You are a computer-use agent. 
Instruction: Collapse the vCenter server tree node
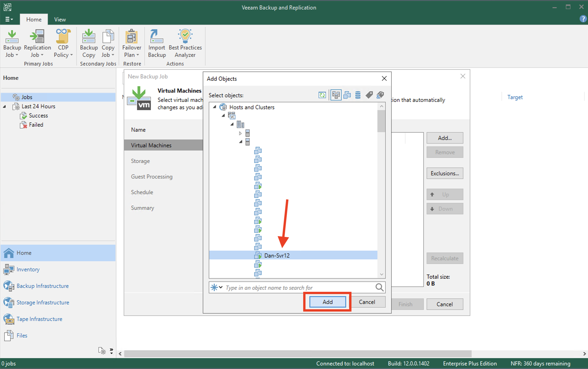click(223, 116)
